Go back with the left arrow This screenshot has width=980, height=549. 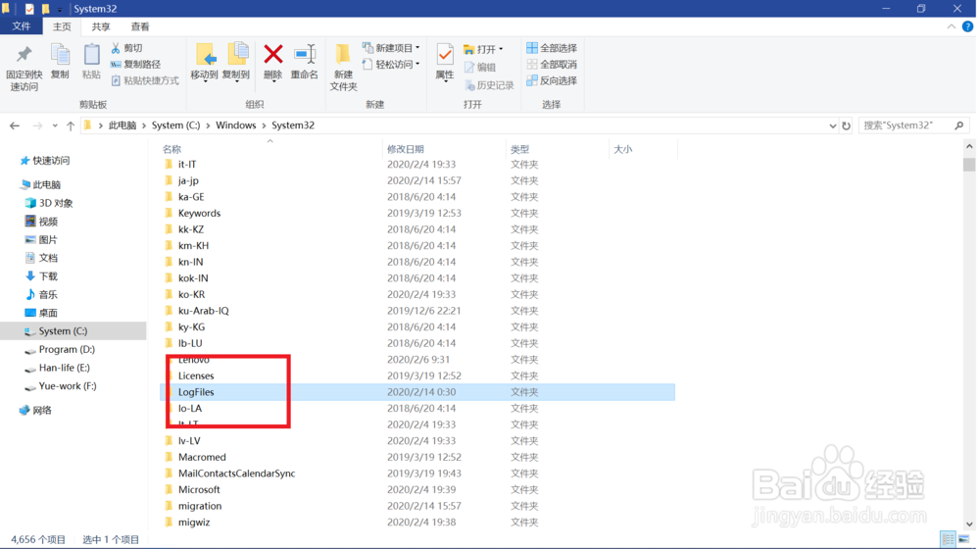tap(15, 125)
